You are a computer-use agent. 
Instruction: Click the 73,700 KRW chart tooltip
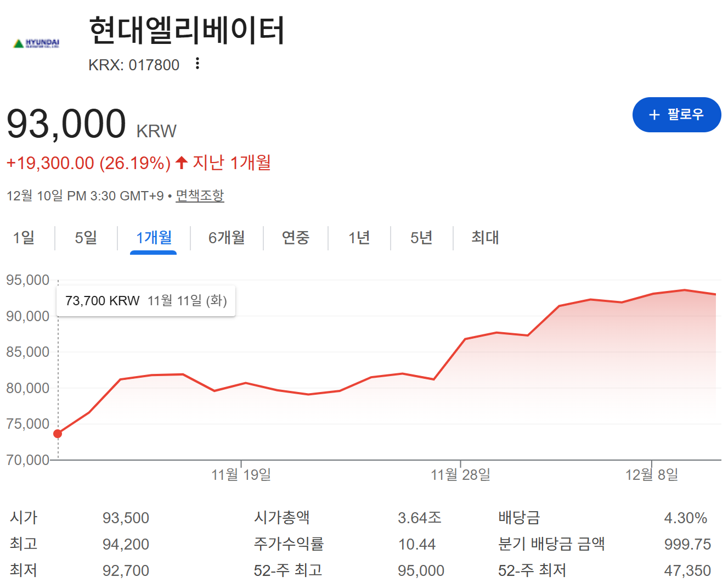[146, 301]
